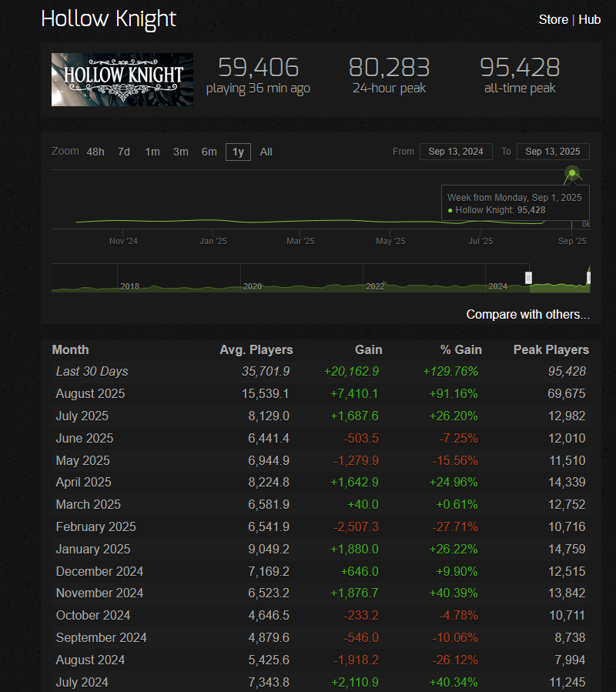Select the April 2025 row label
The height and width of the screenshot is (692, 616).
(83, 482)
